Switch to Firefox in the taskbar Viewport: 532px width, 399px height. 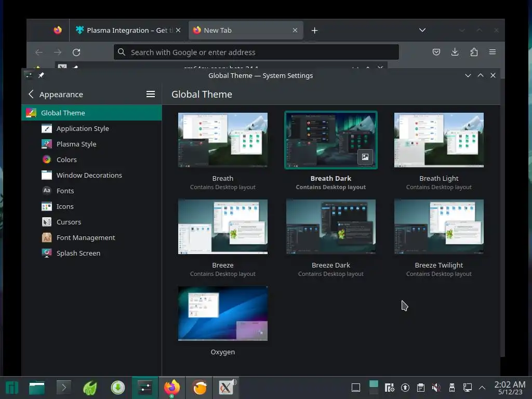click(172, 388)
